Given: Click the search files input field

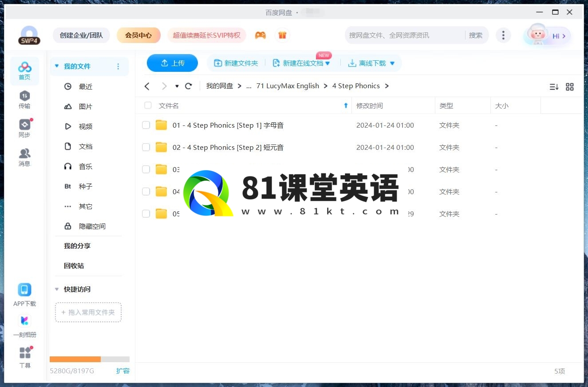Looking at the screenshot, I should 405,35.
